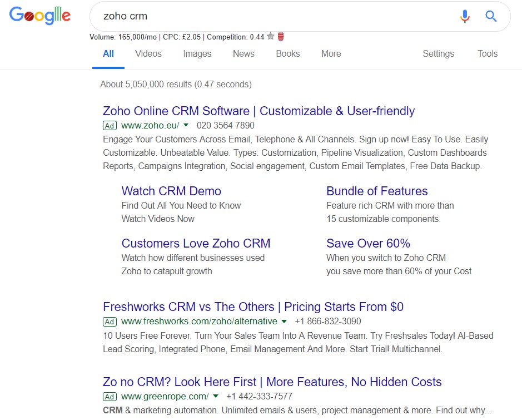Open the More search categories menu
Image resolution: width=522 pixels, height=420 pixels.
click(x=331, y=53)
